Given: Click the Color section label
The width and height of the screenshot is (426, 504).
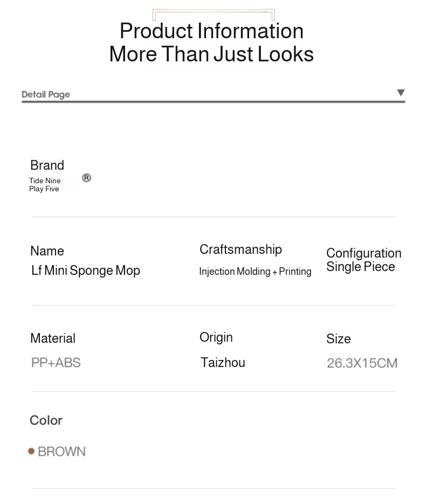Looking at the screenshot, I should 46,420.
